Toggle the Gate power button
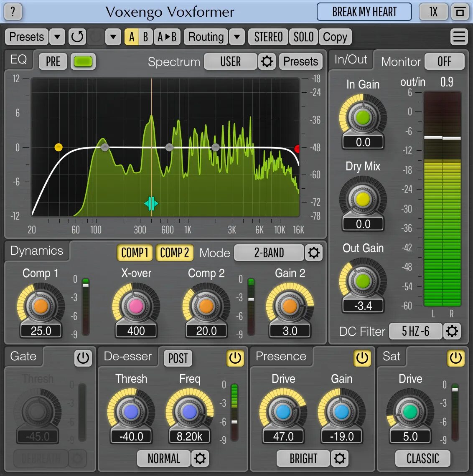This screenshot has height=476, width=473. tap(83, 358)
